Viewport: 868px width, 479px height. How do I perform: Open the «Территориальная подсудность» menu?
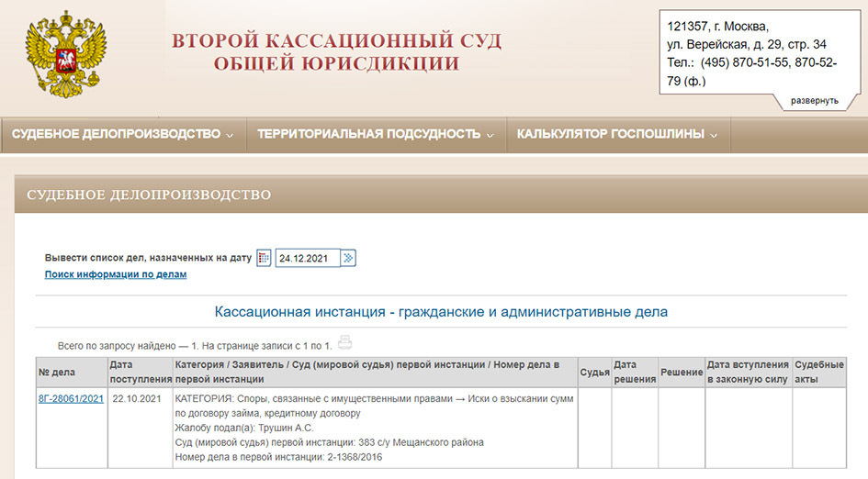coord(368,134)
